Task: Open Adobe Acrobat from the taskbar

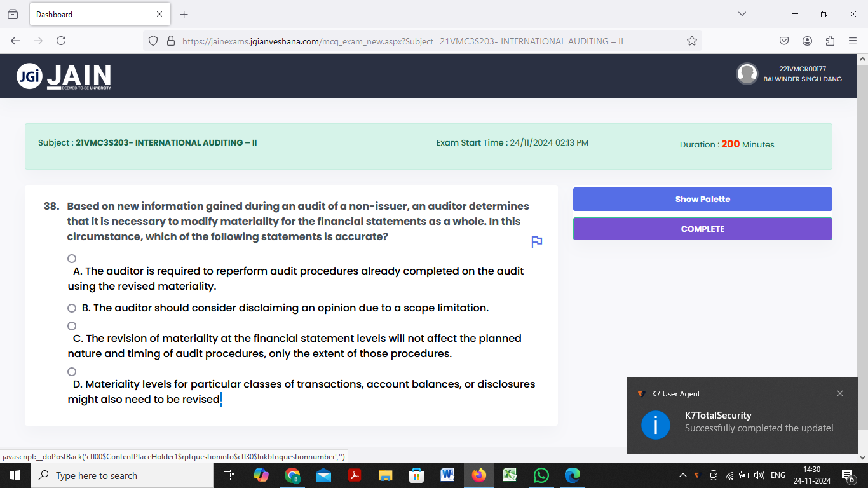Action: click(x=355, y=475)
